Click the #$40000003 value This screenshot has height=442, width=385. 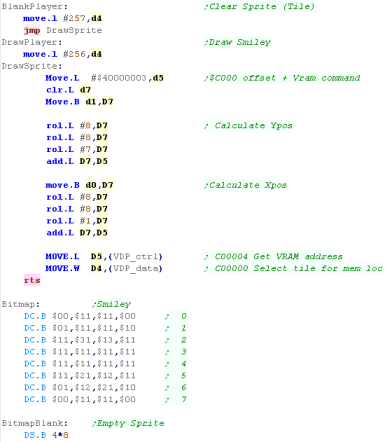click(x=119, y=78)
